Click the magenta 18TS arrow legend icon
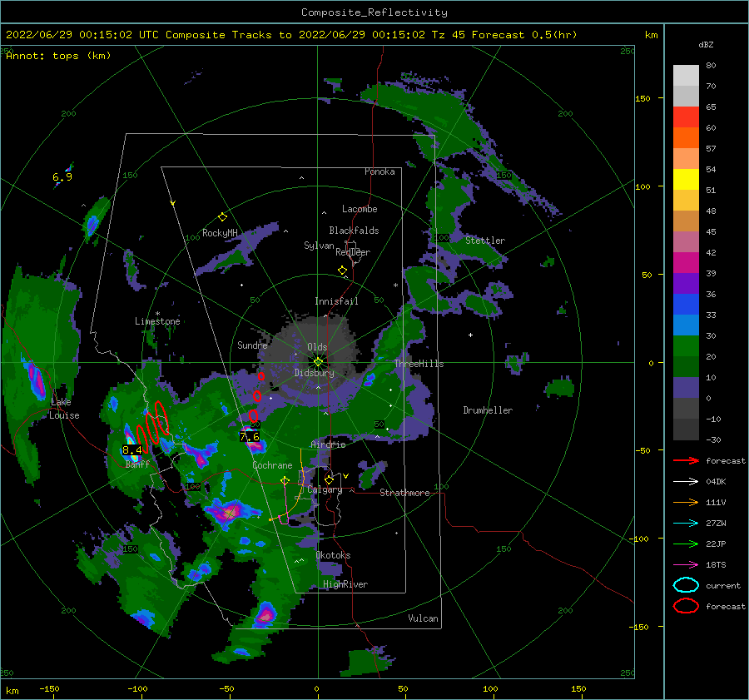Image resolution: width=749 pixels, height=700 pixels. click(686, 565)
